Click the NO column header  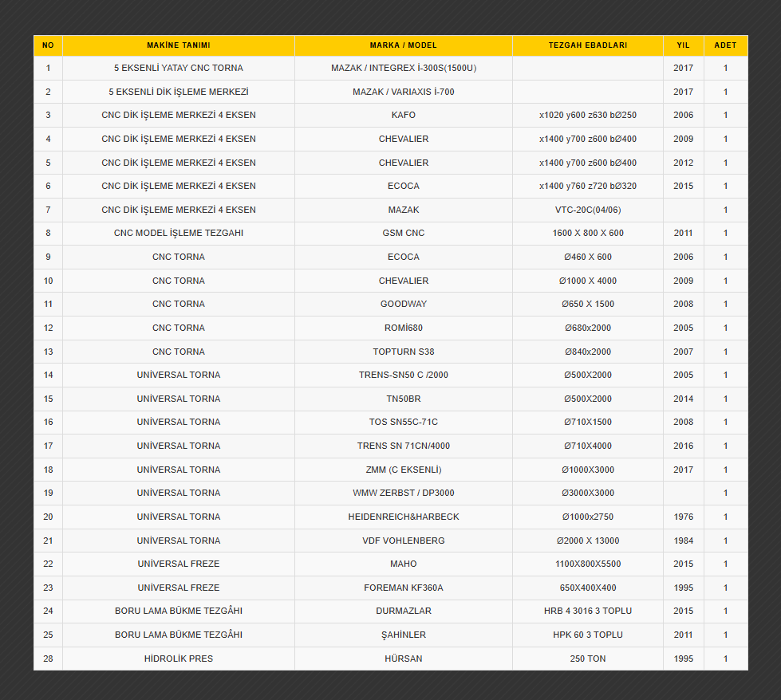[x=49, y=45]
